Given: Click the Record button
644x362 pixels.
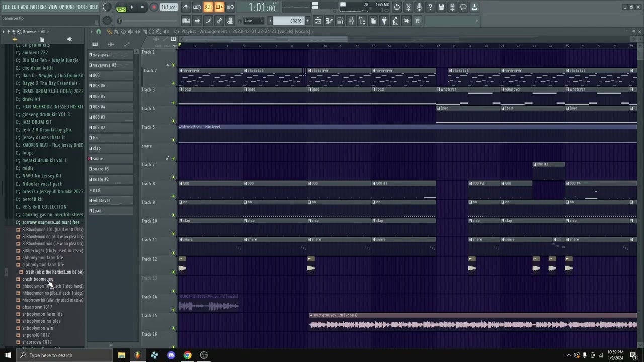Looking at the screenshot, I should (154, 7).
